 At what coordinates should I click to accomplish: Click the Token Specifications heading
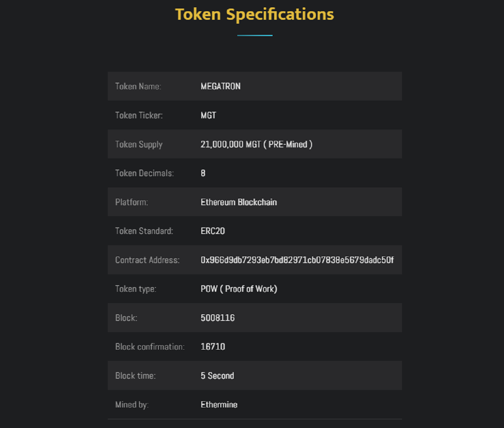point(254,15)
